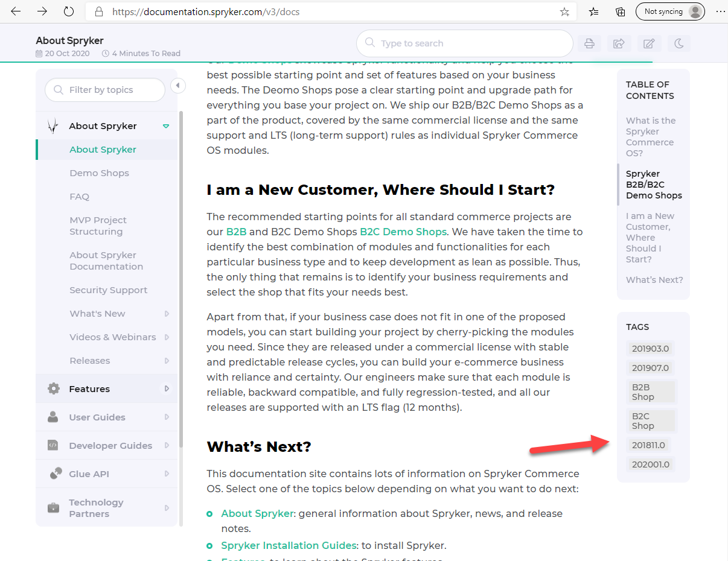This screenshot has width=728, height=561.
Task: Focus the Type to search field
Action: 464,43
